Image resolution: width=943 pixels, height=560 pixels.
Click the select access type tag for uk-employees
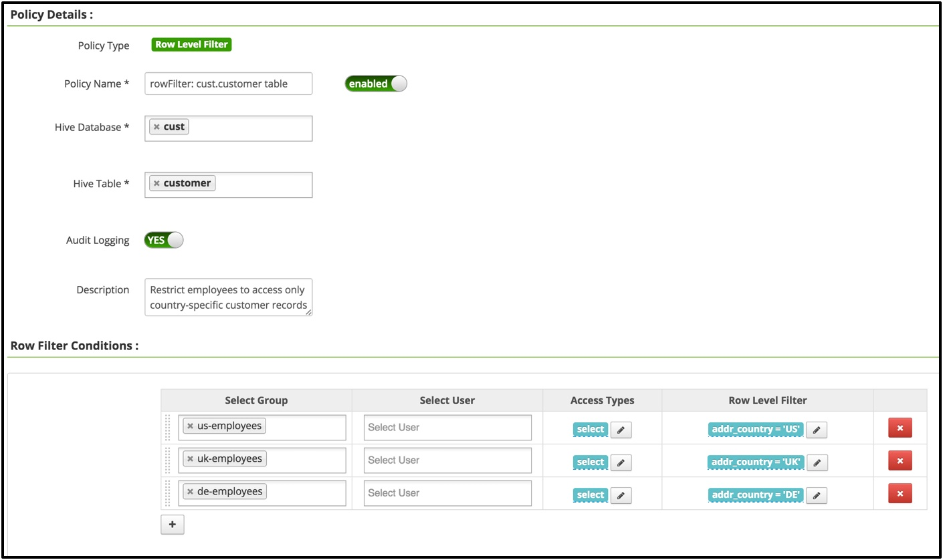point(590,462)
